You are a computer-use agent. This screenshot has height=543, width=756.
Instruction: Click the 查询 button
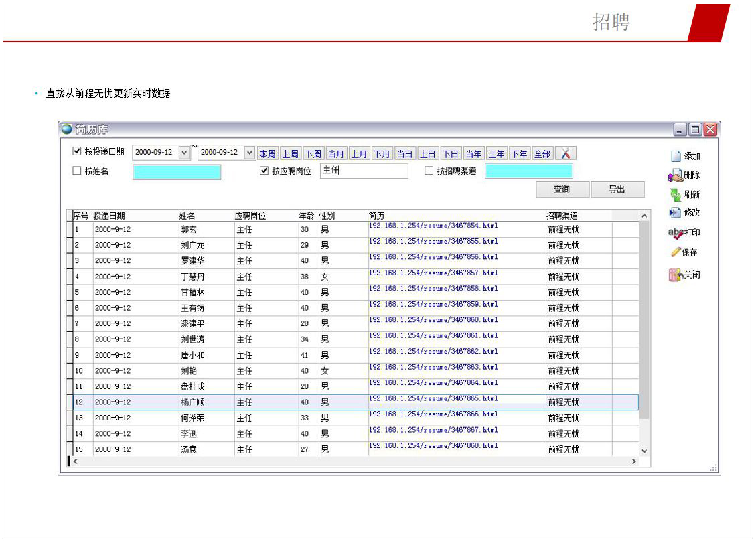pos(562,189)
